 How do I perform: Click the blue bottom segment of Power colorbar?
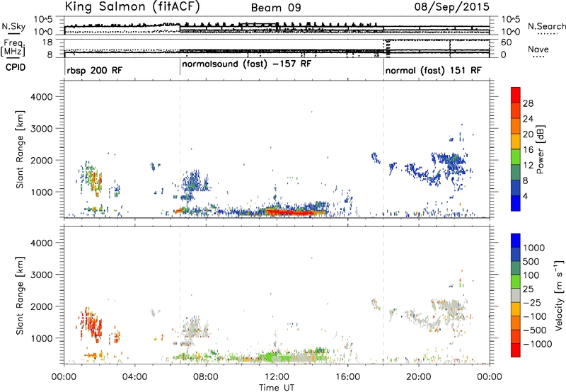516,203
